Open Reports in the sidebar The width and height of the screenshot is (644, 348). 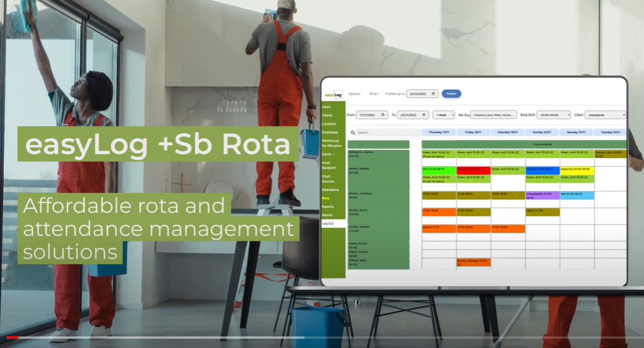coord(328,207)
